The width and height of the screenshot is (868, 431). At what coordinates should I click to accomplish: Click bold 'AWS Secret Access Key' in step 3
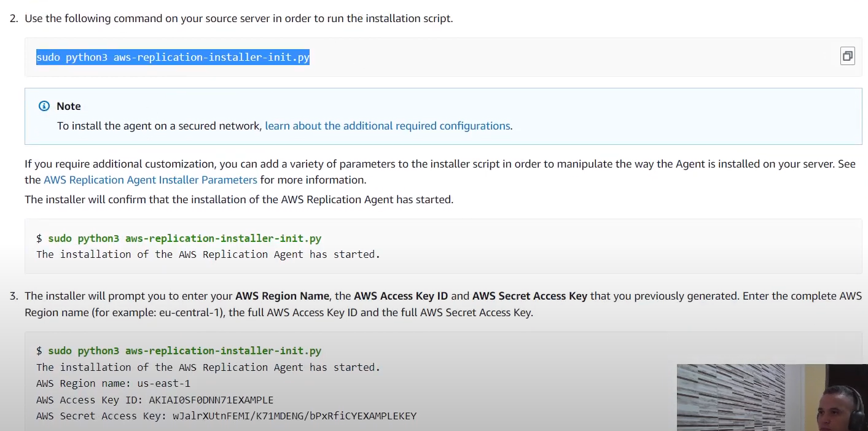(530, 296)
